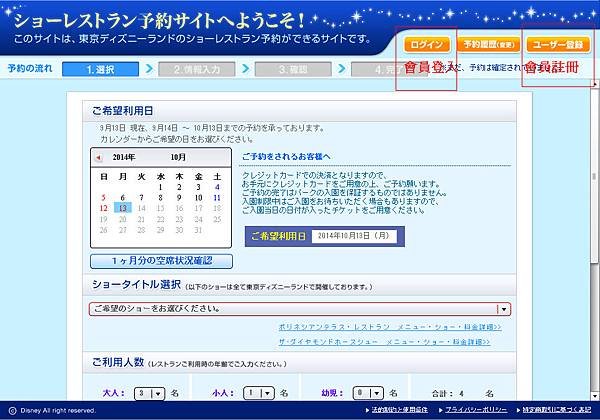This screenshot has width=600, height=420.
Task: Click 1ヶ月分の空席状況確認 availability button
Action: point(161,261)
